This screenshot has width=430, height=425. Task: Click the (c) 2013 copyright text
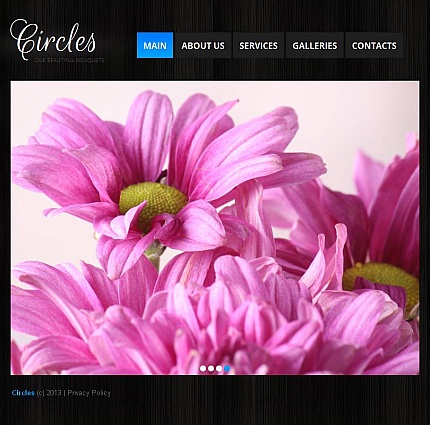tap(49, 393)
